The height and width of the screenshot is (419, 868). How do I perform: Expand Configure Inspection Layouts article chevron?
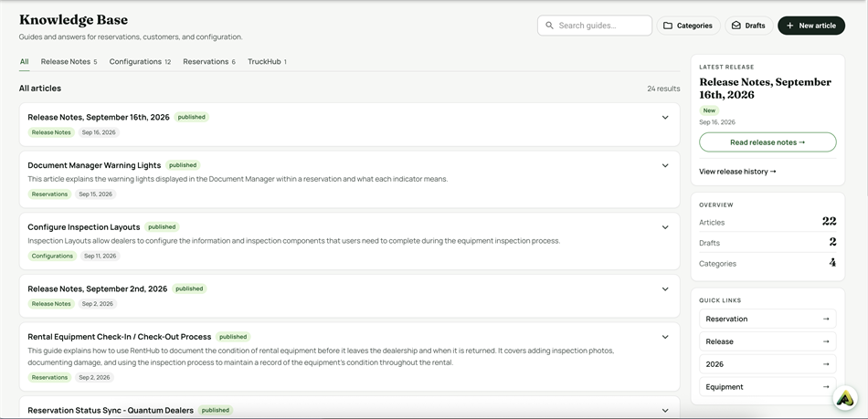click(x=665, y=227)
